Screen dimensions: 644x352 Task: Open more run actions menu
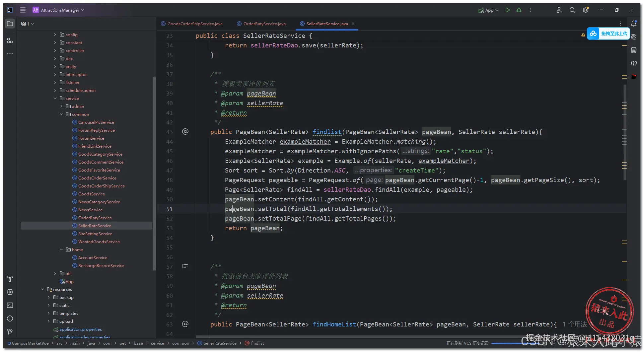click(530, 10)
